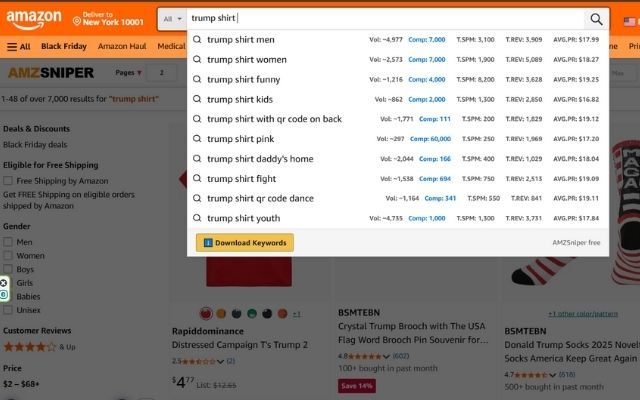Open the Black Friday nav link
The width and height of the screenshot is (640, 400).
coord(64,47)
